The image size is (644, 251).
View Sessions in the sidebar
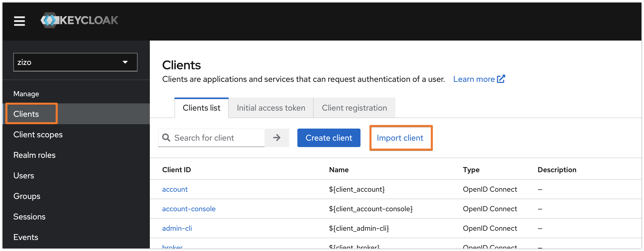[29, 217]
